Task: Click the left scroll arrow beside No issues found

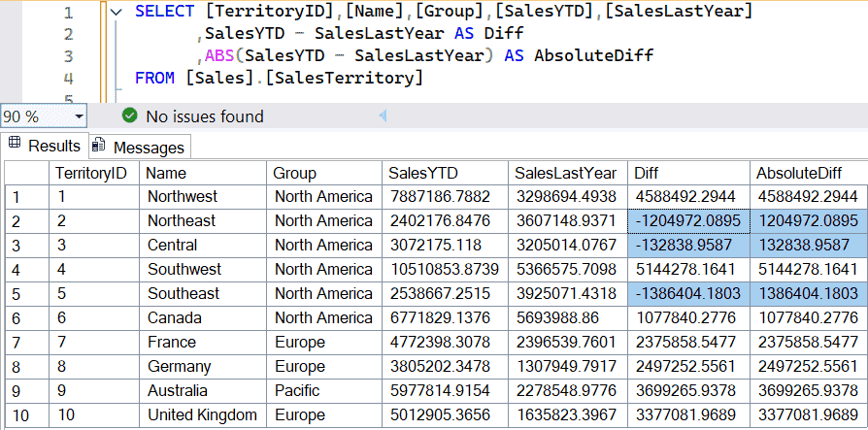Action: coord(383,116)
